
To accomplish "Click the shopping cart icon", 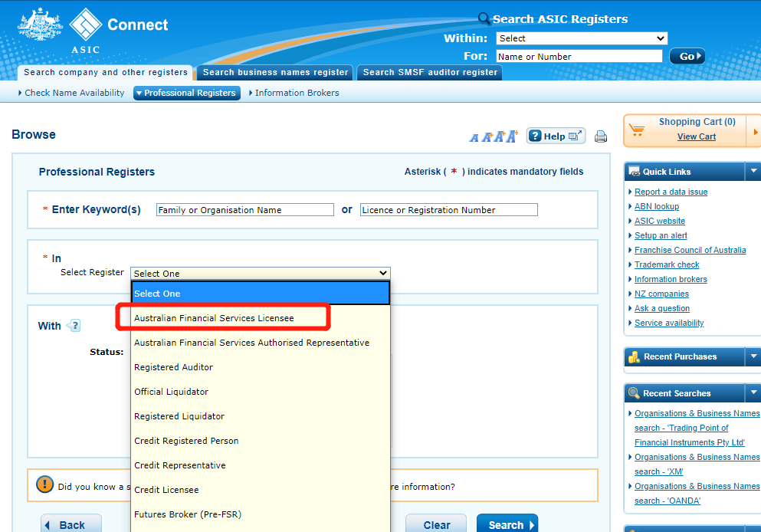I will (637, 130).
